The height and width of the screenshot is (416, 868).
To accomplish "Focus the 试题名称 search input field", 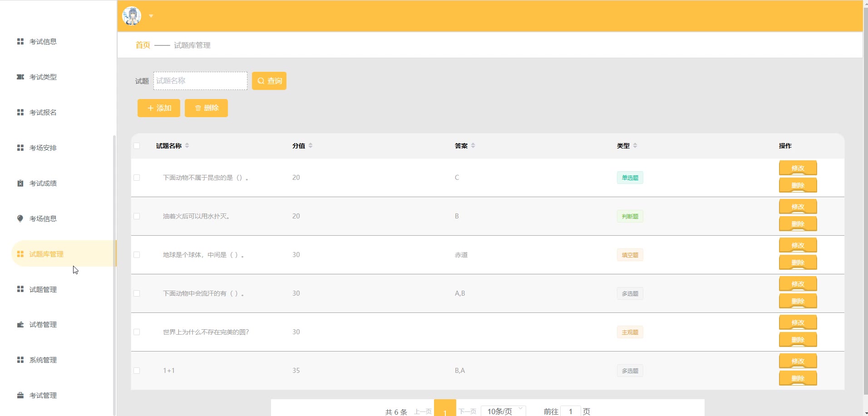I will coord(200,81).
